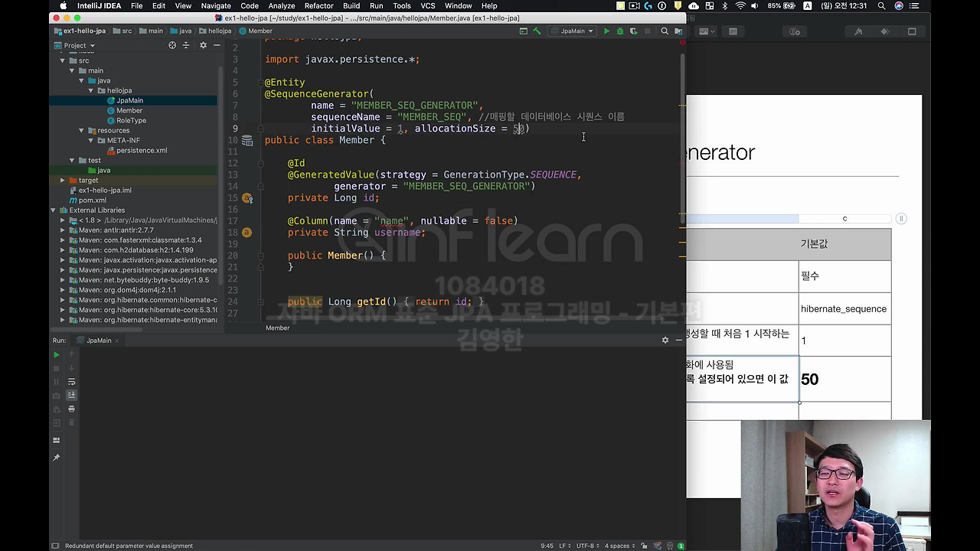Expand the target folder
This screenshot has width=980, height=551.
tap(63, 180)
